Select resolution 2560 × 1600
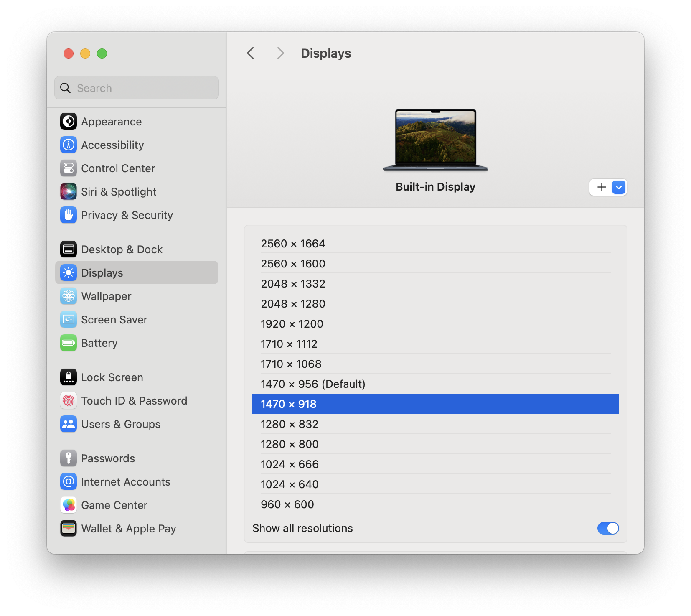691x616 pixels. [436, 264]
